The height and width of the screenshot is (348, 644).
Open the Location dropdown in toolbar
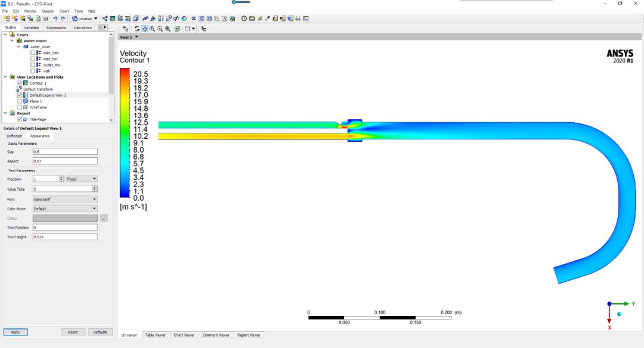point(85,18)
